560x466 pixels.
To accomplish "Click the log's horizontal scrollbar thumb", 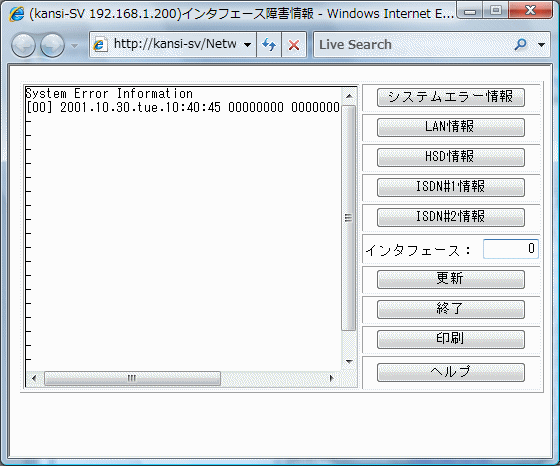I will point(132,378).
